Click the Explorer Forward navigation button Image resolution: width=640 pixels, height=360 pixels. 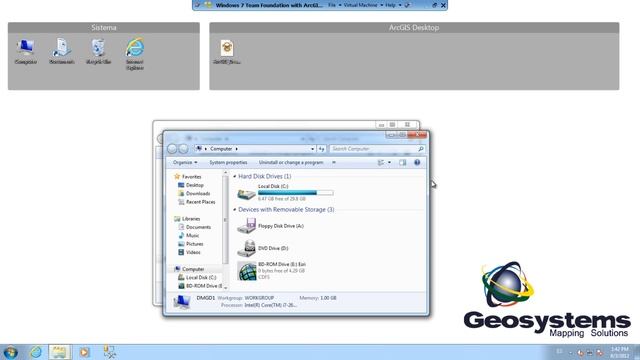tap(184, 149)
